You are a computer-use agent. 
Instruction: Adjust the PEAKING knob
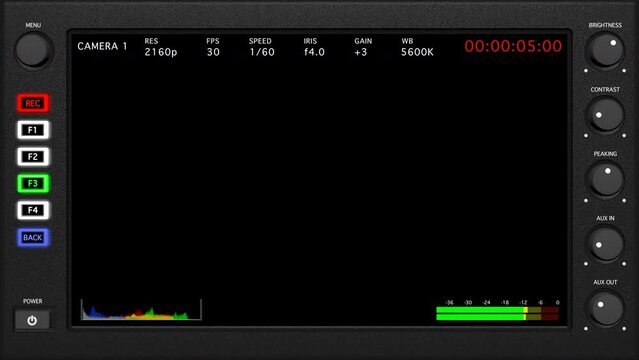pyautogui.click(x=605, y=179)
